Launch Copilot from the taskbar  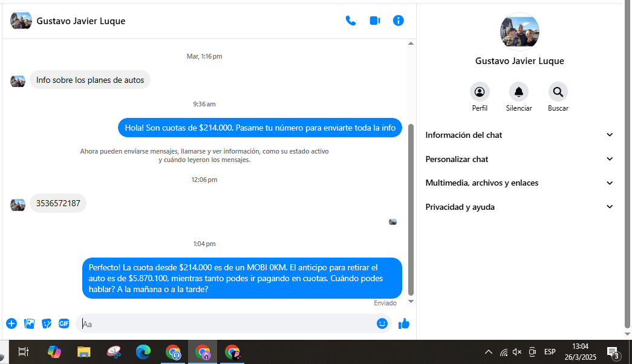tap(54, 353)
